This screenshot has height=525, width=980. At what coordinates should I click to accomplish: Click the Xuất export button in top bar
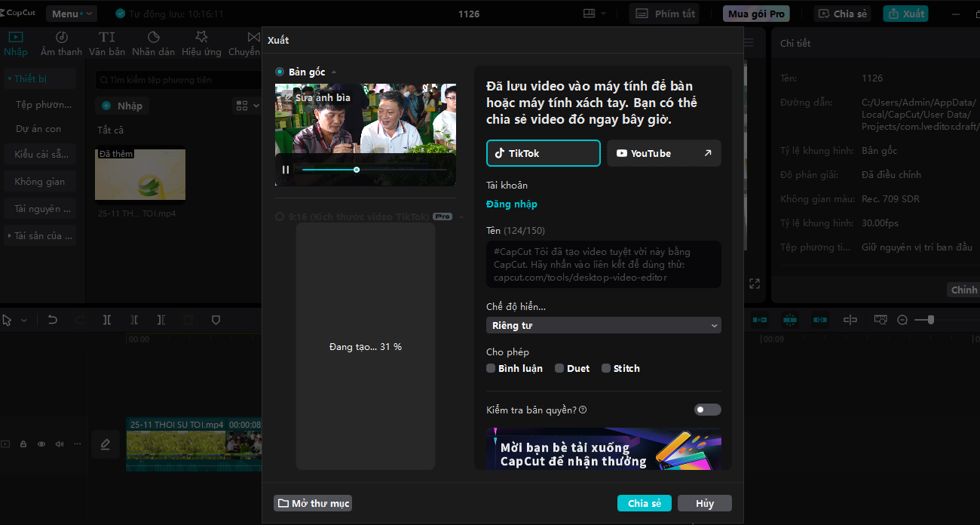click(906, 14)
